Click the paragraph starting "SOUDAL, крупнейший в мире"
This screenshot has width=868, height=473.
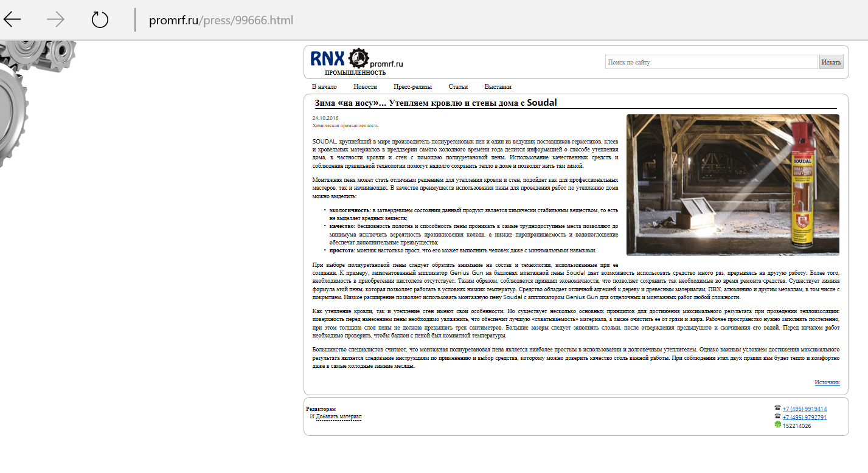[465, 153]
